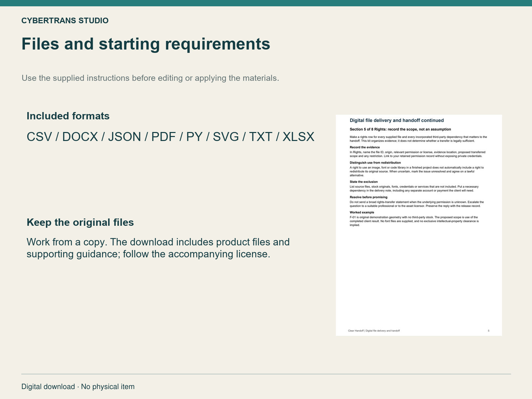Click the "Worked example" subheading
The width and height of the screenshot is (532, 399).
pyautogui.click(x=362, y=212)
